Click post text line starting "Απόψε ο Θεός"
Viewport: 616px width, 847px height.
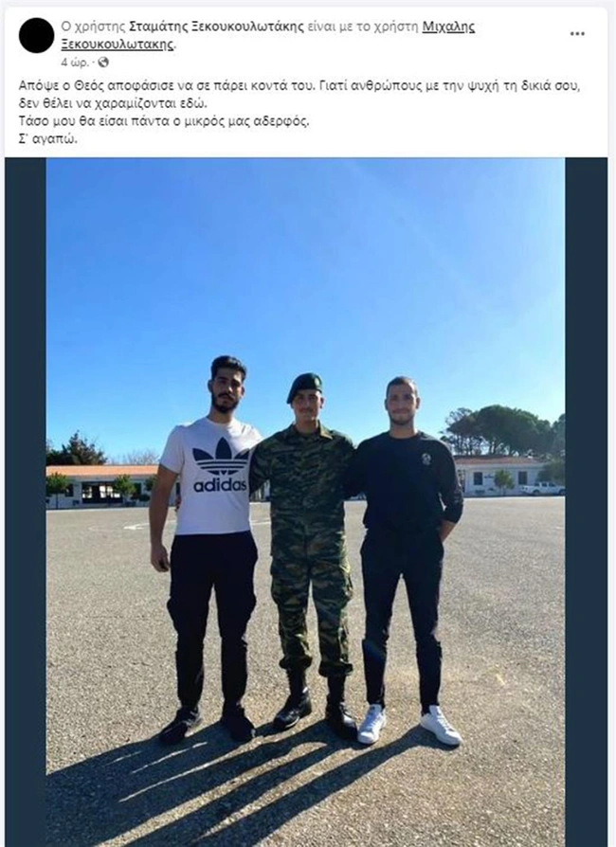coord(299,86)
